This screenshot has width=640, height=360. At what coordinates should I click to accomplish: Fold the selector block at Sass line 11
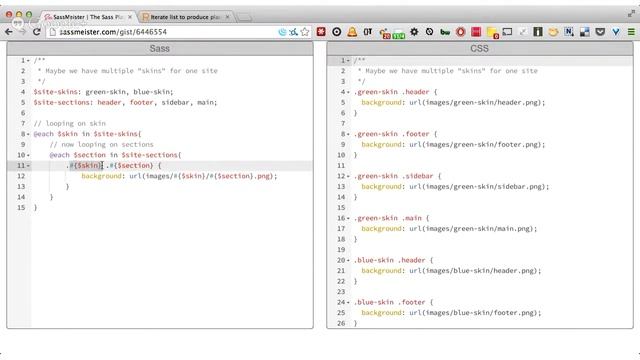point(28,165)
